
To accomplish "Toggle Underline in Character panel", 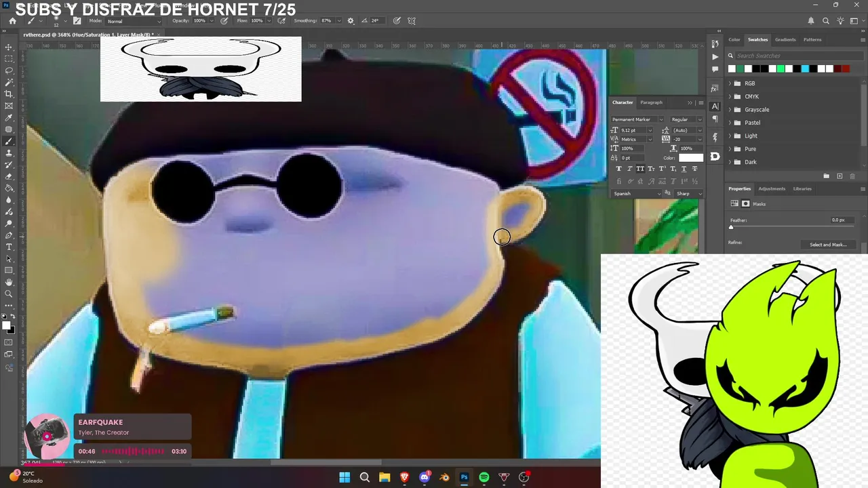I will (x=684, y=169).
